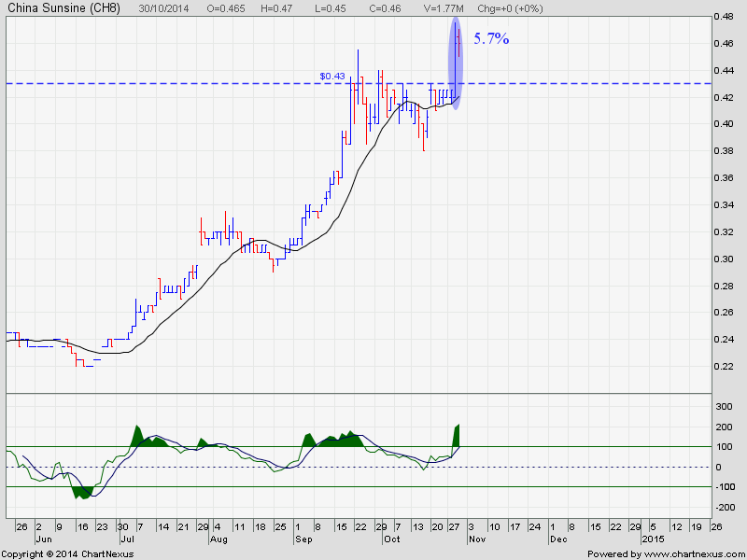The image size is (747, 560).
Task: Select the 0.42 price axis label
Action: (x=723, y=98)
